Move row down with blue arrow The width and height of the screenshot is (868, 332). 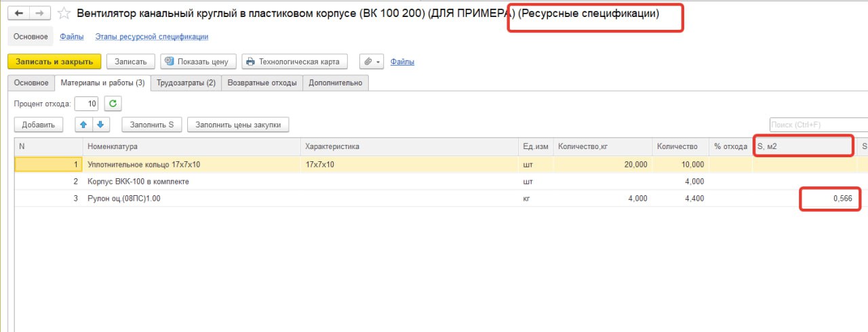pos(100,125)
